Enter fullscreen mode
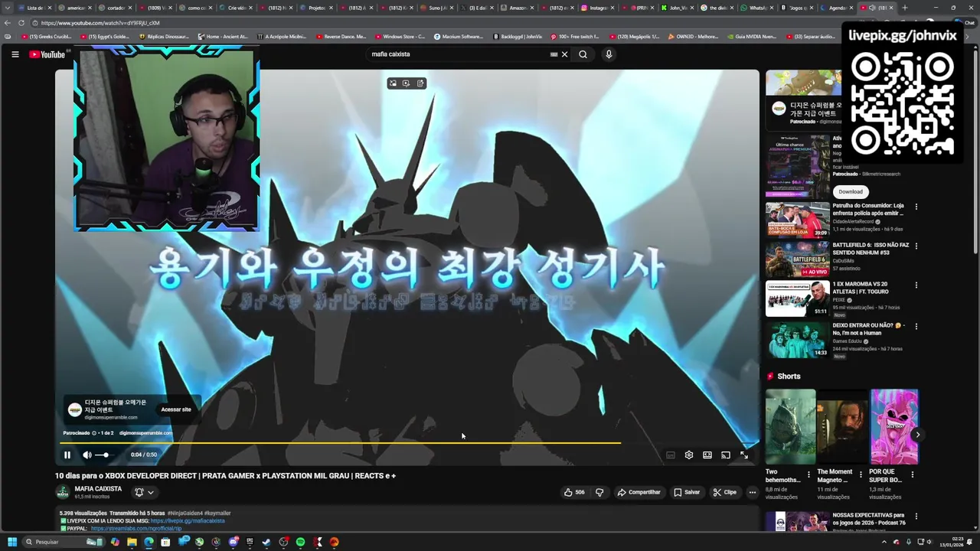The width and height of the screenshot is (980, 551). point(744,455)
